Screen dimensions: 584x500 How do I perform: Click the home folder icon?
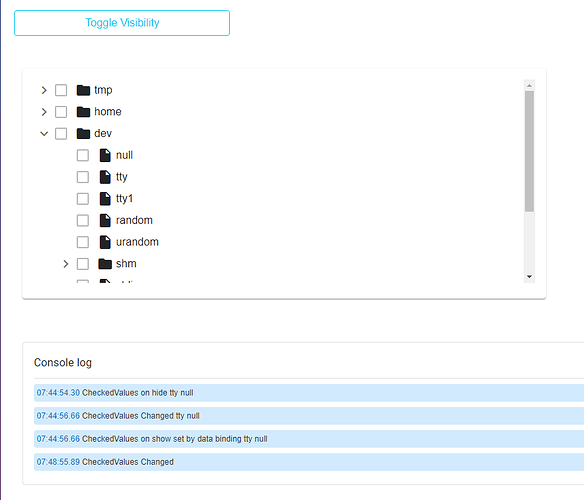click(x=83, y=112)
